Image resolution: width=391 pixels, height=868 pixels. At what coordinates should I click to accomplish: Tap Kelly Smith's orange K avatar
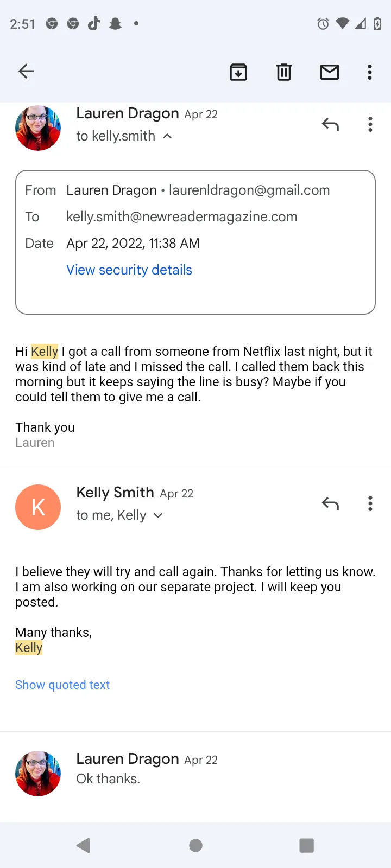(x=38, y=507)
